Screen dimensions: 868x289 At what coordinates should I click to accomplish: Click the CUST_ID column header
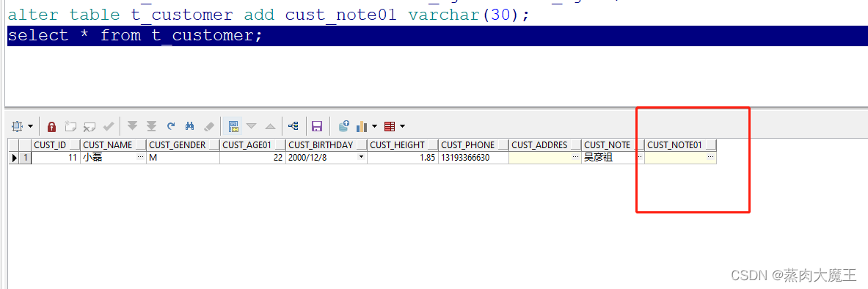56,145
